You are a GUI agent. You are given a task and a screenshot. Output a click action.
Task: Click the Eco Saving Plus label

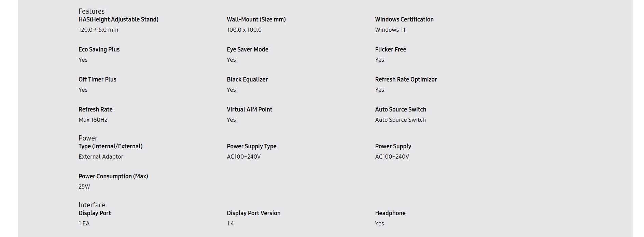point(99,49)
